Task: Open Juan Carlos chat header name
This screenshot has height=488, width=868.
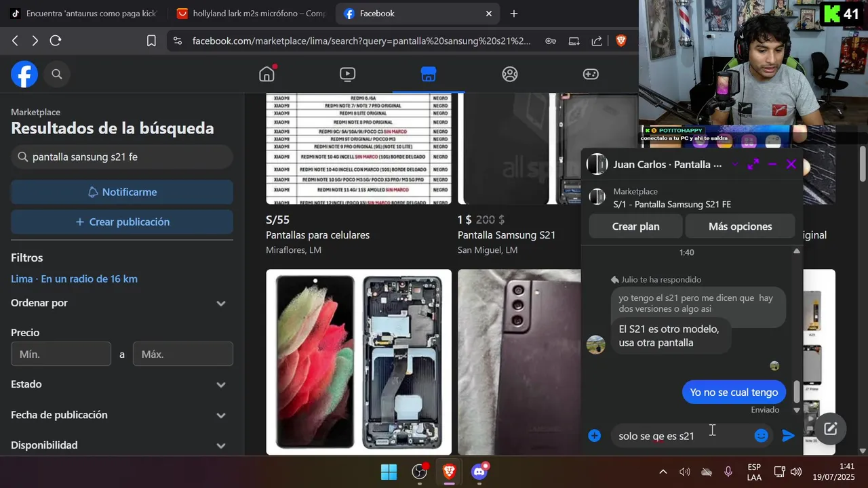Action: click(x=667, y=164)
